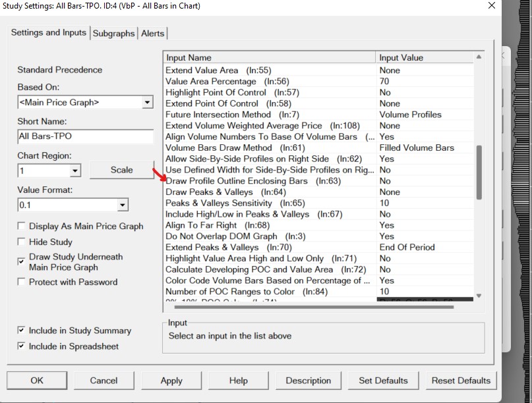Toggle Draw Study Underneath Main Price Graph
This screenshot has width=532, height=403.
pyautogui.click(x=21, y=261)
